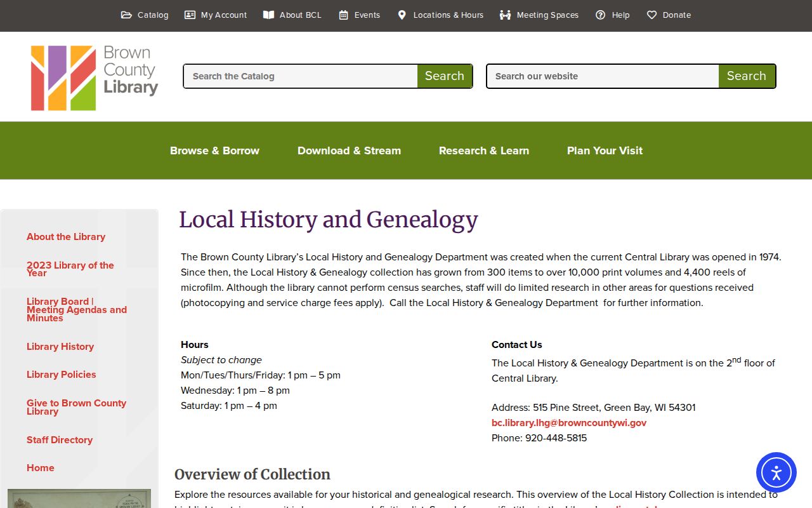The width and height of the screenshot is (812, 508).
Task: Open Give to Brown County Library link
Action: (77, 407)
